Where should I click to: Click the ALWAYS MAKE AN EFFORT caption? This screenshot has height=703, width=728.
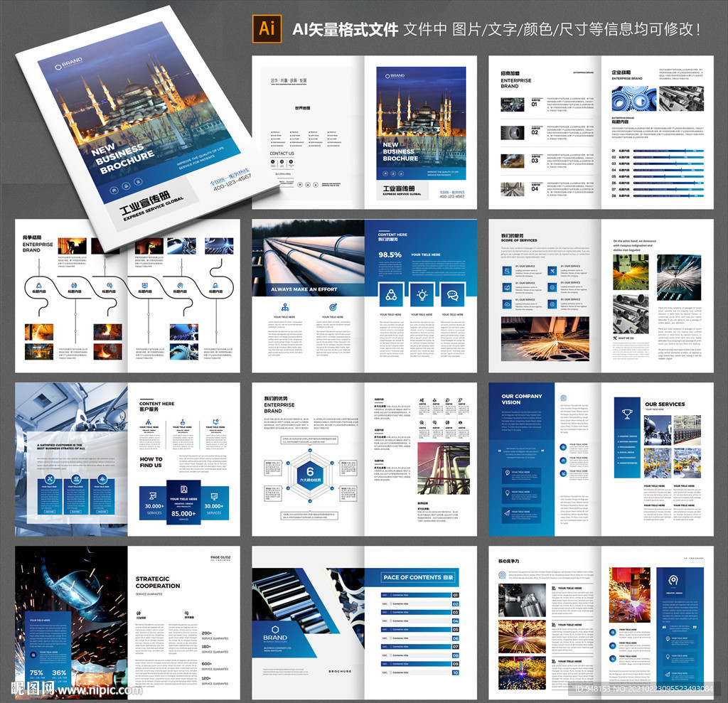click(304, 289)
